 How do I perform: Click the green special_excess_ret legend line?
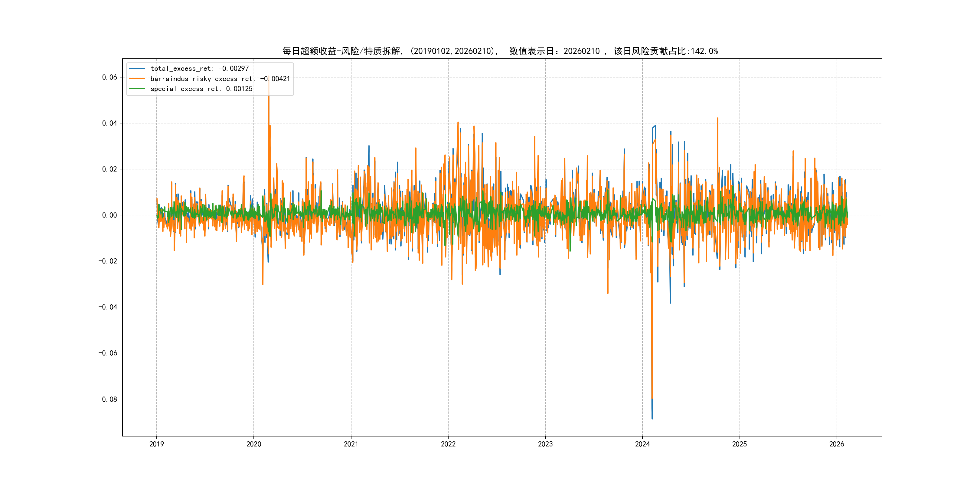pos(137,89)
